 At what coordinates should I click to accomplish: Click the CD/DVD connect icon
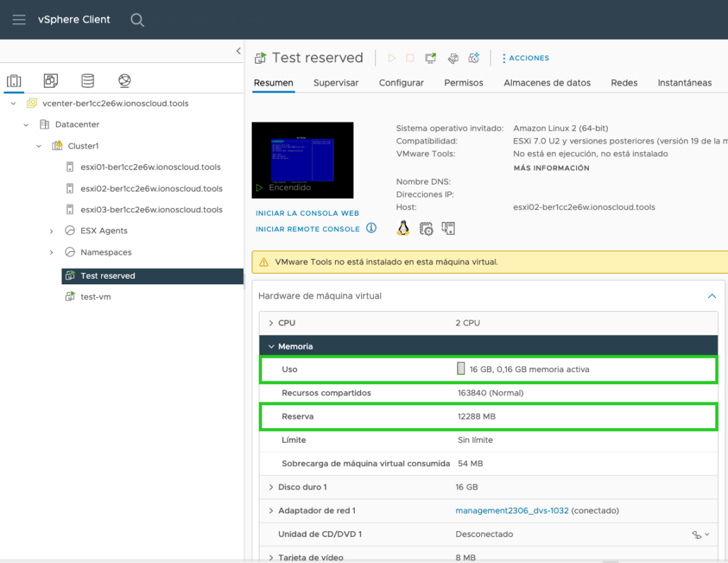click(x=696, y=535)
